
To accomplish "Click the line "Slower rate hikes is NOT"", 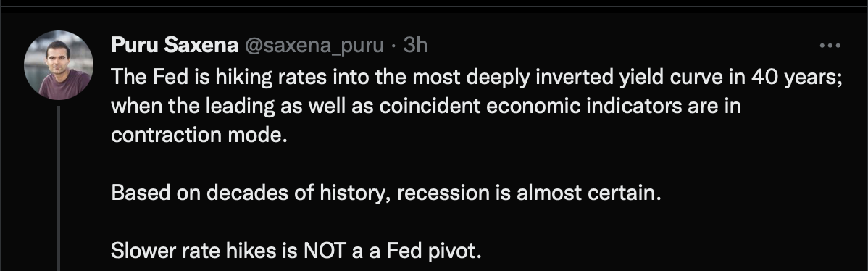I will [x=296, y=251].
